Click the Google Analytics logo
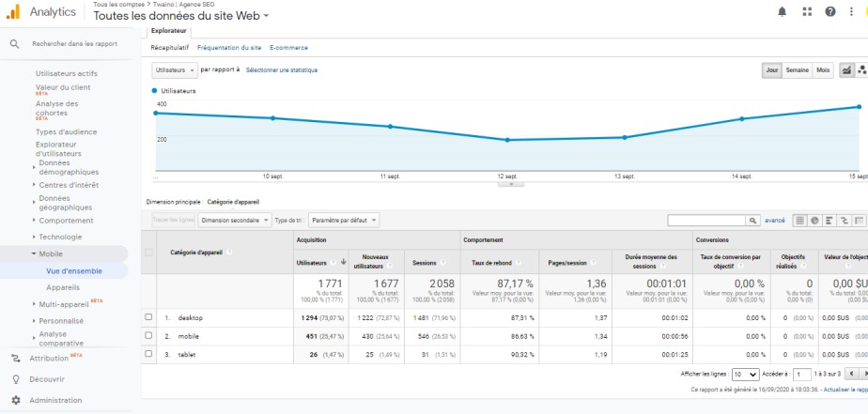Image resolution: width=868 pixels, height=414 pixels. pos(13,11)
